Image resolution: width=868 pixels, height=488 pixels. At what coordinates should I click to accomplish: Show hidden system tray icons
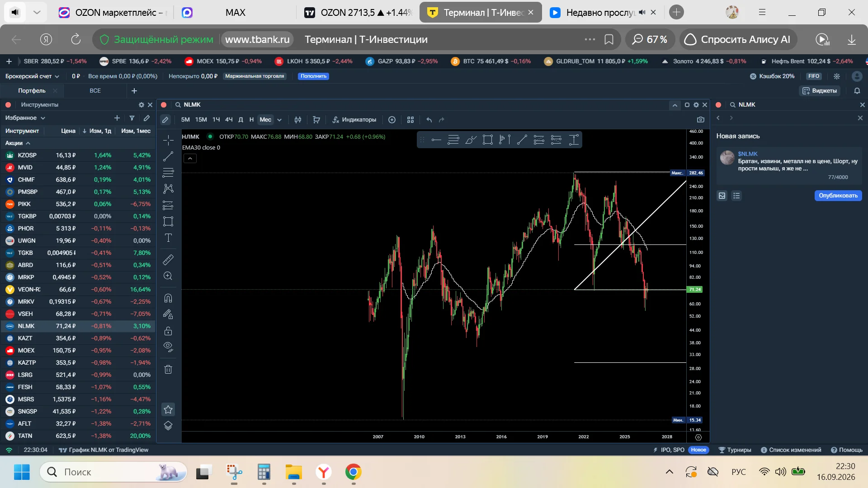[x=670, y=472]
